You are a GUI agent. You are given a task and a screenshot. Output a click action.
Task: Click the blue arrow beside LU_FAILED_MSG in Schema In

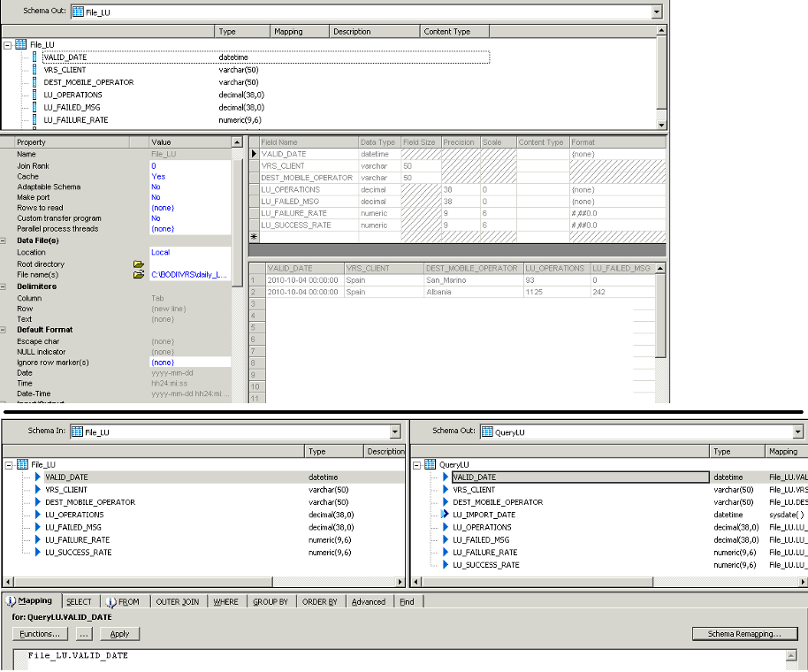click(x=38, y=527)
